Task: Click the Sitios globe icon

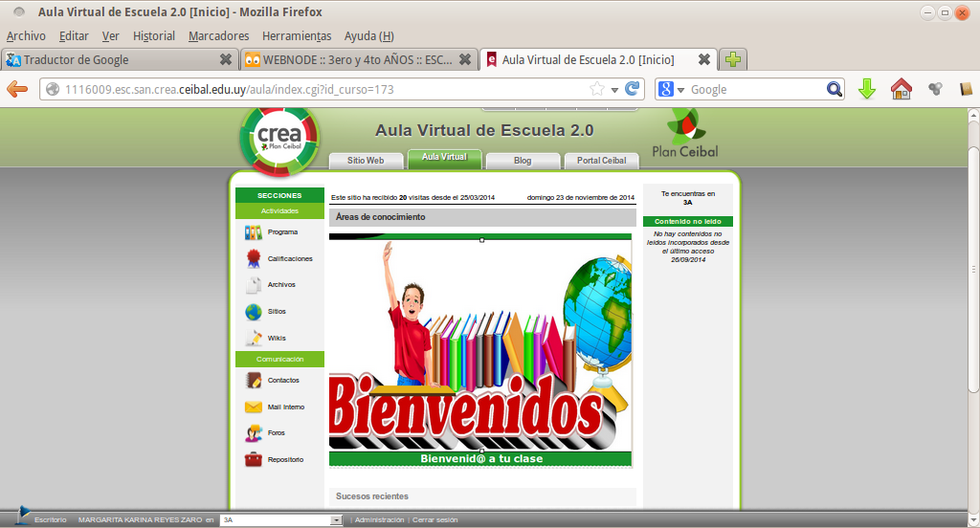Action: point(253,312)
